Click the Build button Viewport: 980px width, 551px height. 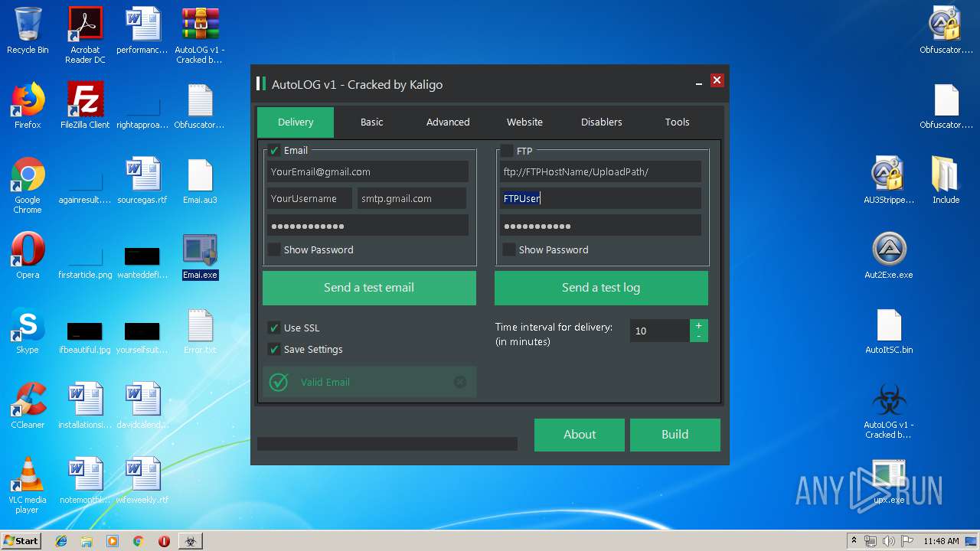click(x=675, y=435)
